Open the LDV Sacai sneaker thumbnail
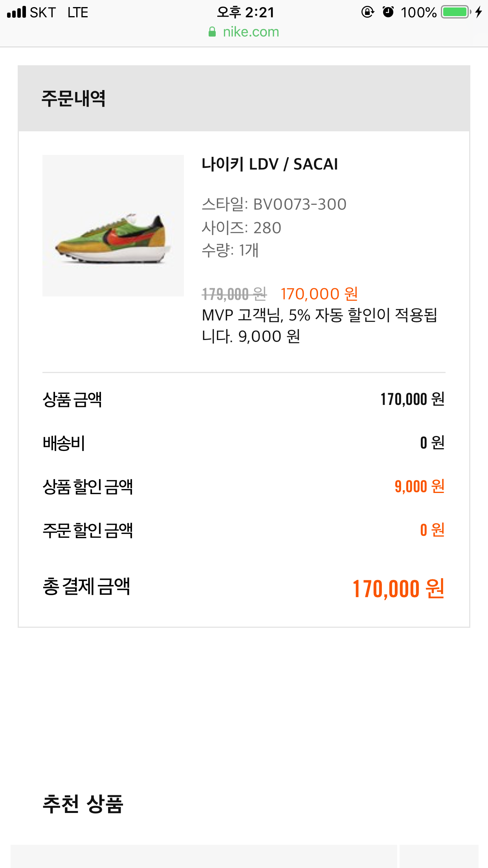The width and height of the screenshot is (488, 868). [x=113, y=225]
